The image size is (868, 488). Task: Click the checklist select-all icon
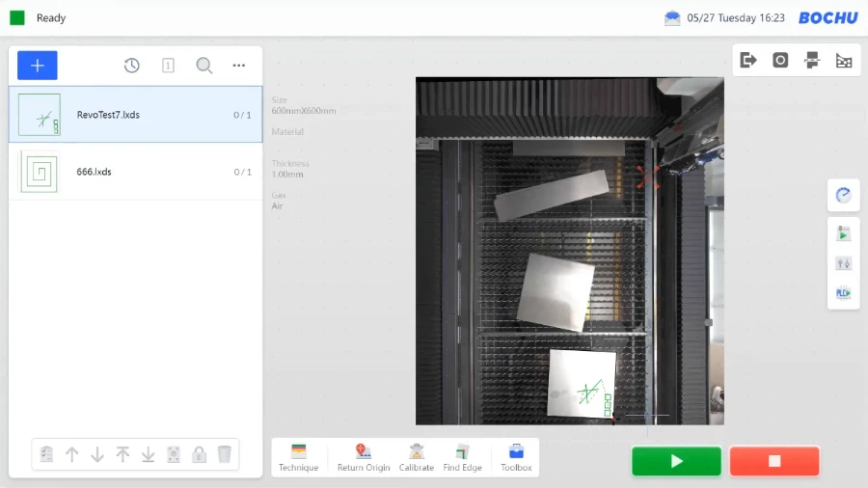tap(46, 454)
